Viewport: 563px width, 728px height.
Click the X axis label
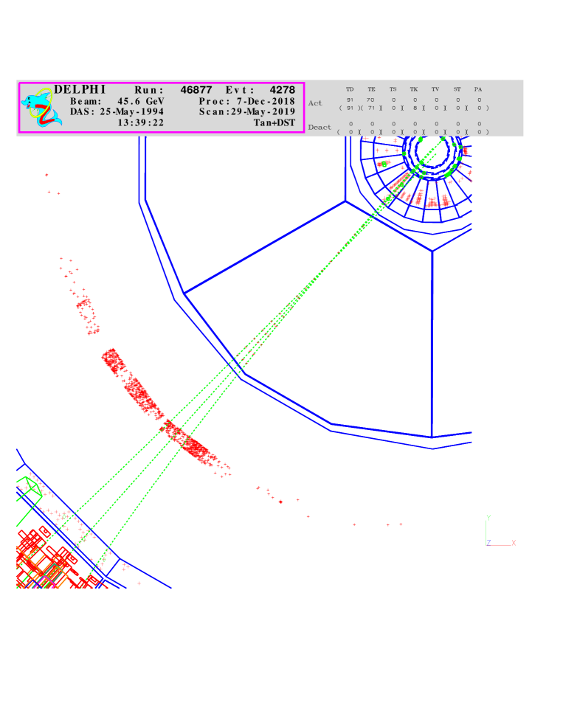[514, 543]
